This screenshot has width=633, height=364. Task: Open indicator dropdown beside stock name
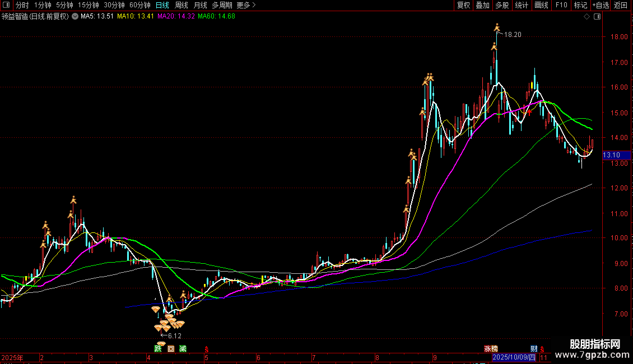(75, 17)
